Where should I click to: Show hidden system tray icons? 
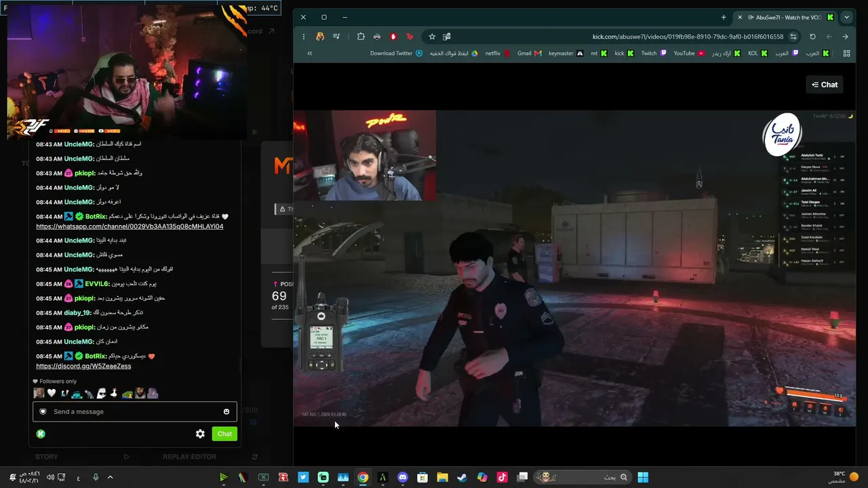point(110,477)
